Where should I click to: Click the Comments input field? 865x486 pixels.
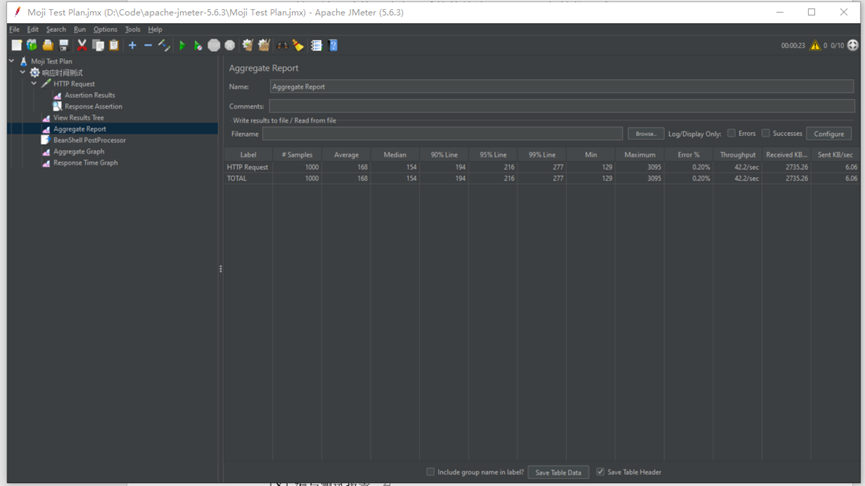point(561,106)
